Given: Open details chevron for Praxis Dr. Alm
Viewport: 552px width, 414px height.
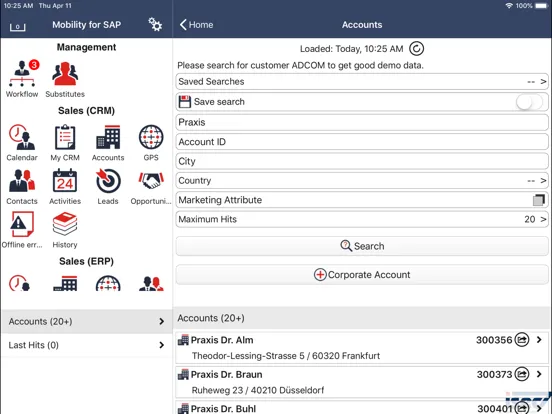Looking at the screenshot, I should (x=539, y=340).
